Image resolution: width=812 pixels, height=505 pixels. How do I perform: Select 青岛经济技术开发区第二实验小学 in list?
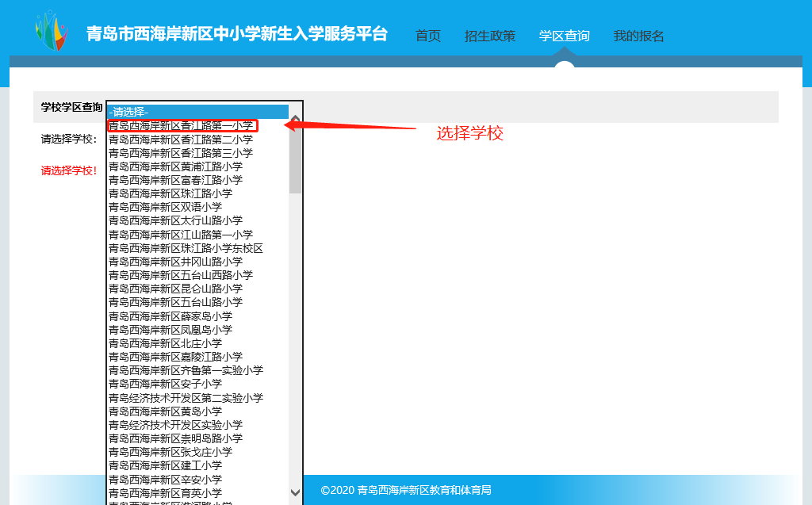coord(197,398)
